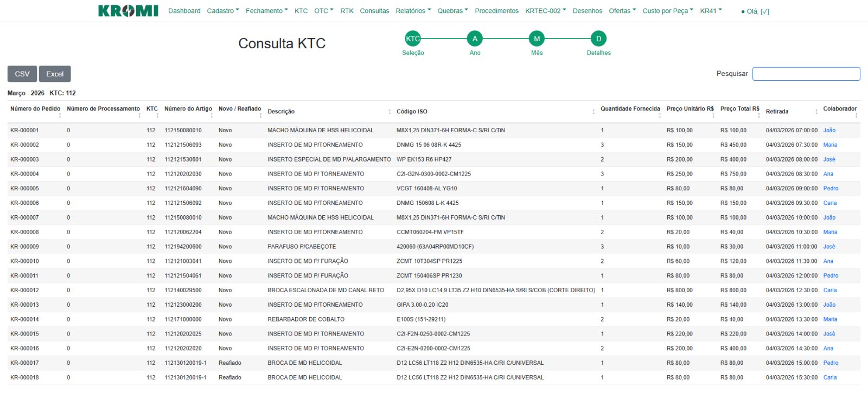
Task: Select RTK in the navigation bar
Action: pos(347,11)
